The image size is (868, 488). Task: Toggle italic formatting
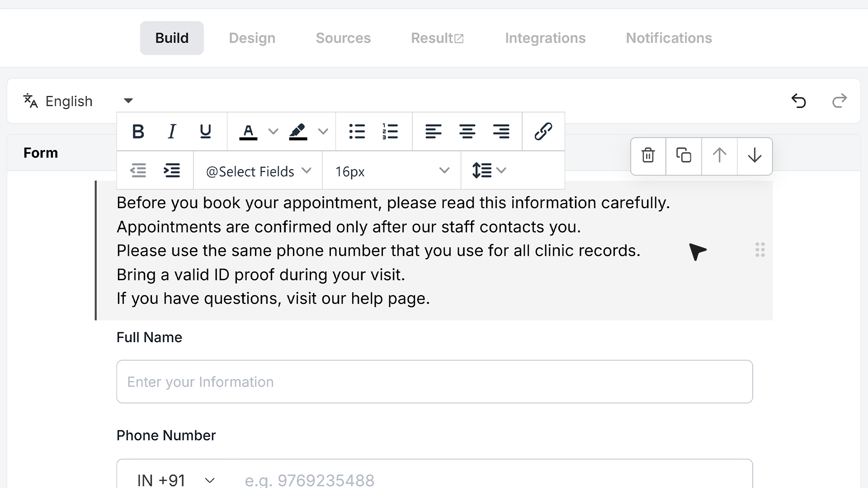pos(172,131)
